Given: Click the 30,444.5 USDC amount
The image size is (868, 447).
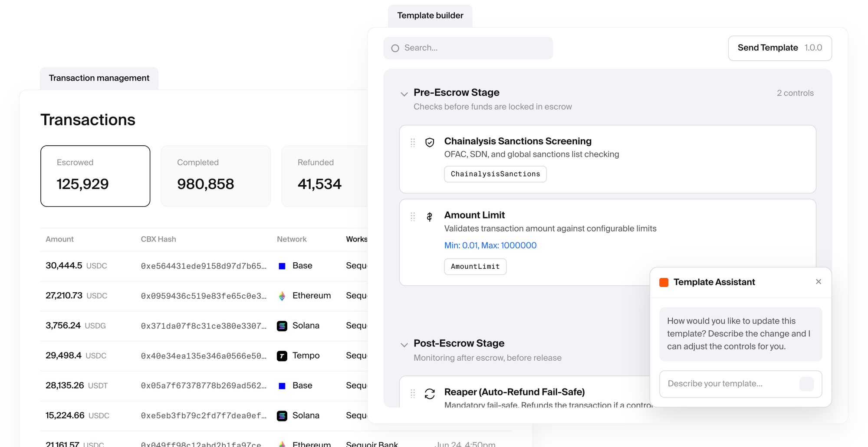Looking at the screenshot, I should click(x=76, y=266).
